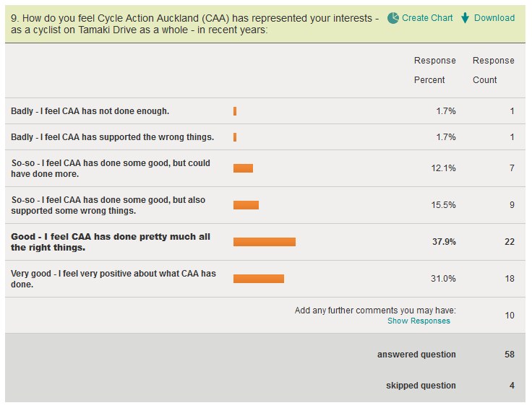This screenshot has width=532, height=408.
Task: Click the Response Percent column header
Action: (x=434, y=70)
